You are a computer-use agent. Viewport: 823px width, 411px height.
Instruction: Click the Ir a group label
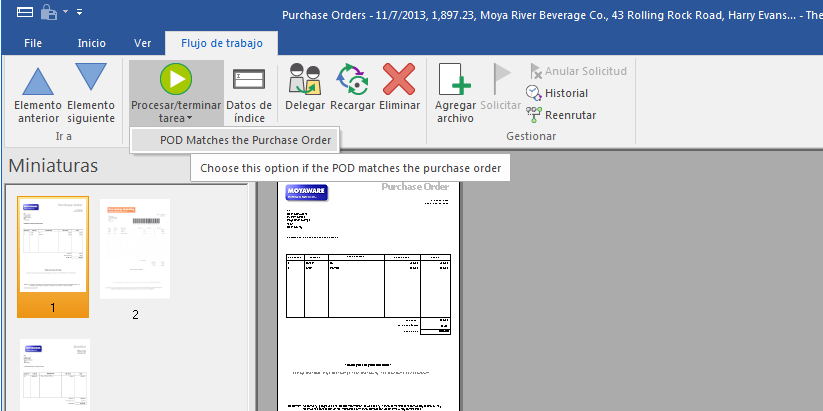pyautogui.click(x=64, y=136)
